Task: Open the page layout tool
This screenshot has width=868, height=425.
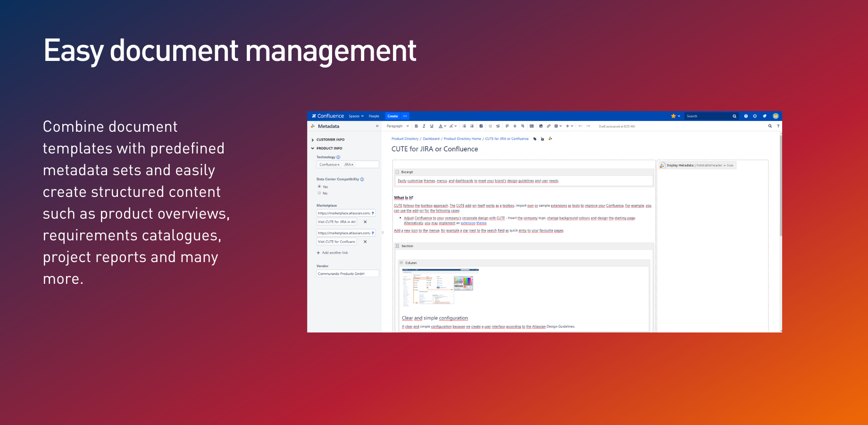Action: coord(532,126)
